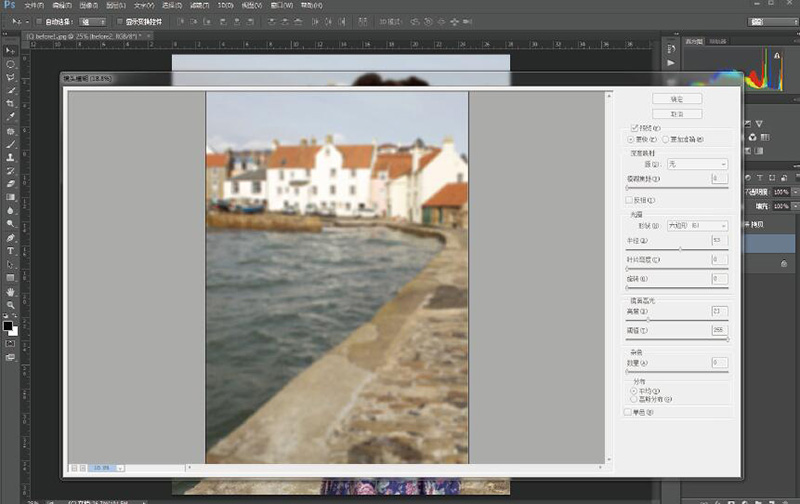Click the Cancel button in Lens Blur dialog
Image resolution: width=800 pixels, height=504 pixels.
click(676, 114)
